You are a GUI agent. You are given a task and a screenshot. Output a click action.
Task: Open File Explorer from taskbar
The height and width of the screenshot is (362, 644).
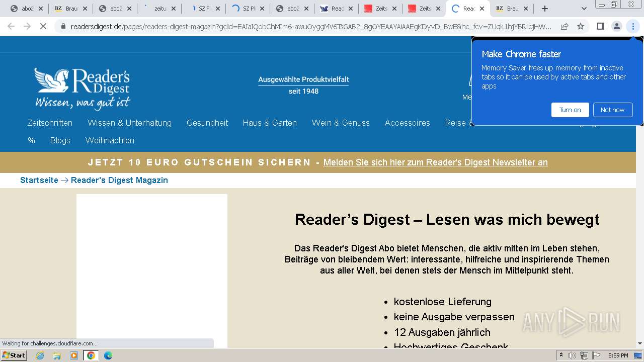(57, 355)
